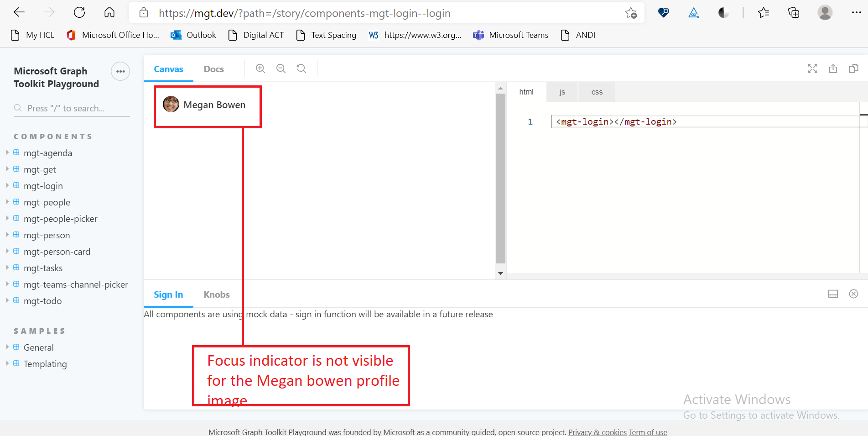
Task: Select the css editor tab
Action: (597, 92)
